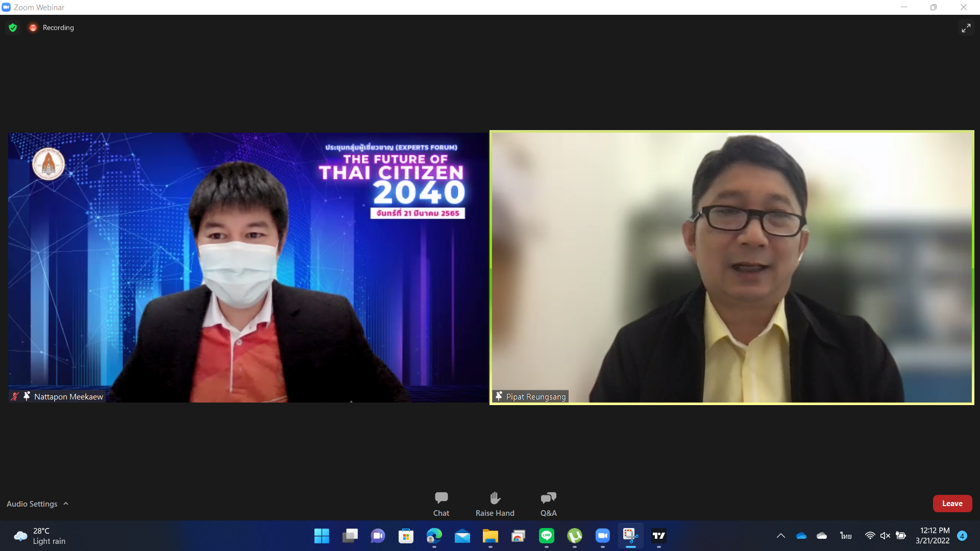Switch the Thai input language indicator
980x551 pixels.
pos(846,536)
